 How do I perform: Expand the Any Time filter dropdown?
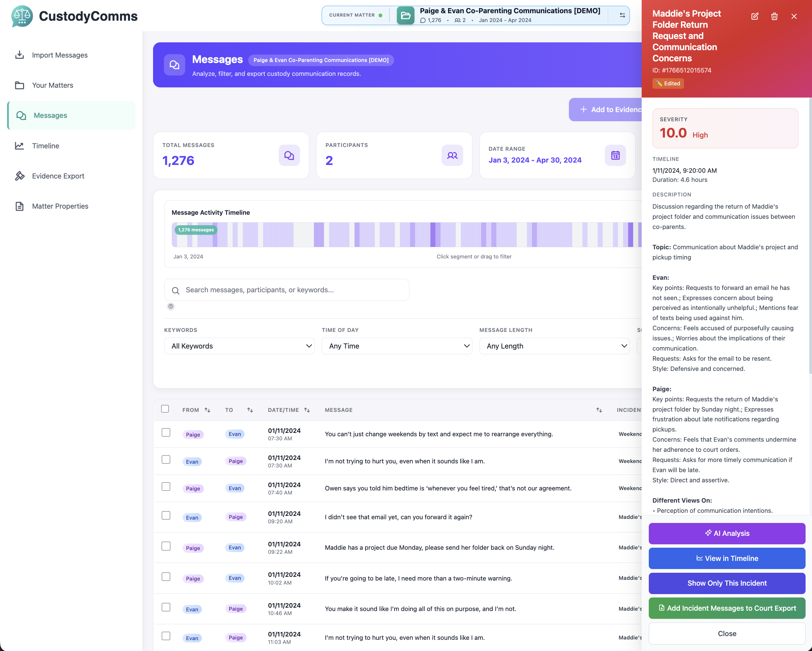click(x=397, y=346)
